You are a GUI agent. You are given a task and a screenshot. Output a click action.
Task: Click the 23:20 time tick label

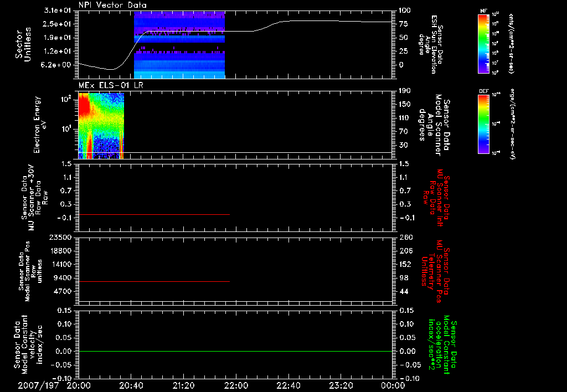pyautogui.click(x=341, y=385)
